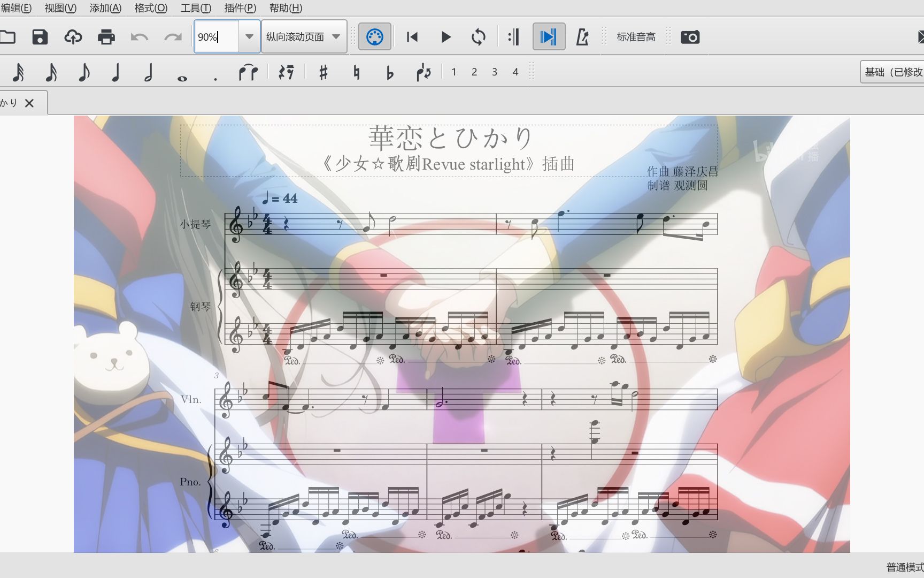Screen dimensions: 924x578
Task: Open 视图(V) menu
Action: (x=60, y=8)
